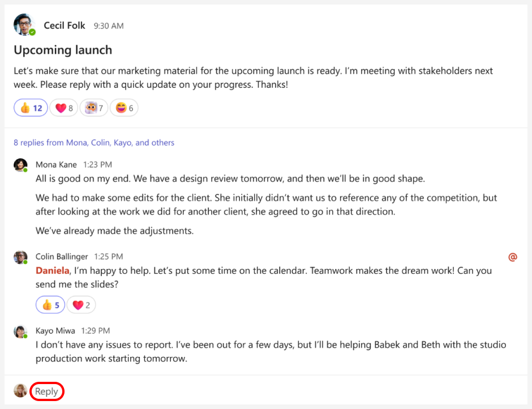Open Mona Kane's name link
The height and width of the screenshot is (409, 532).
coord(56,165)
